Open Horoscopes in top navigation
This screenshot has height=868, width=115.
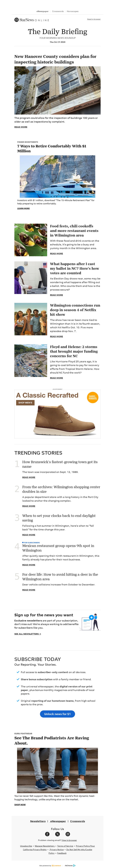(x=72, y=11)
